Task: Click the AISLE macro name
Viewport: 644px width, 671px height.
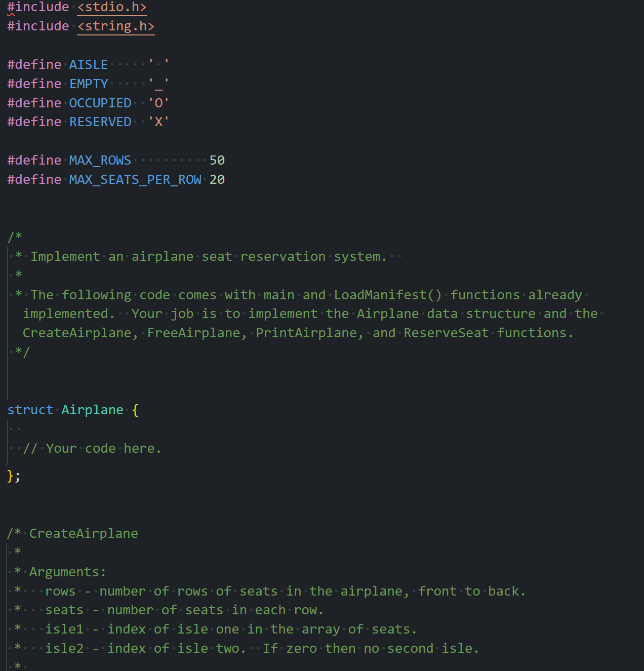Action: [88, 65]
